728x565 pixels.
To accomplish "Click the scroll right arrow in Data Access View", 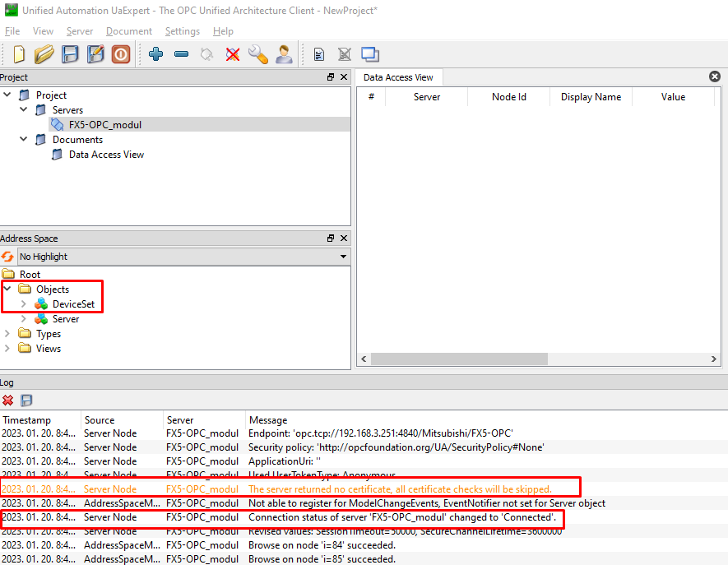I will (x=714, y=359).
